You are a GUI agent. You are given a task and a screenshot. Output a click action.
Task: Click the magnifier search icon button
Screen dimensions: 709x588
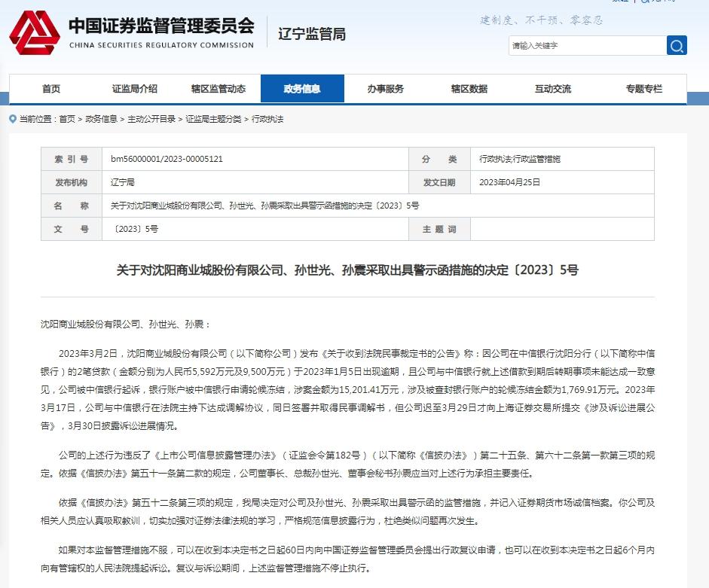tap(677, 46)
